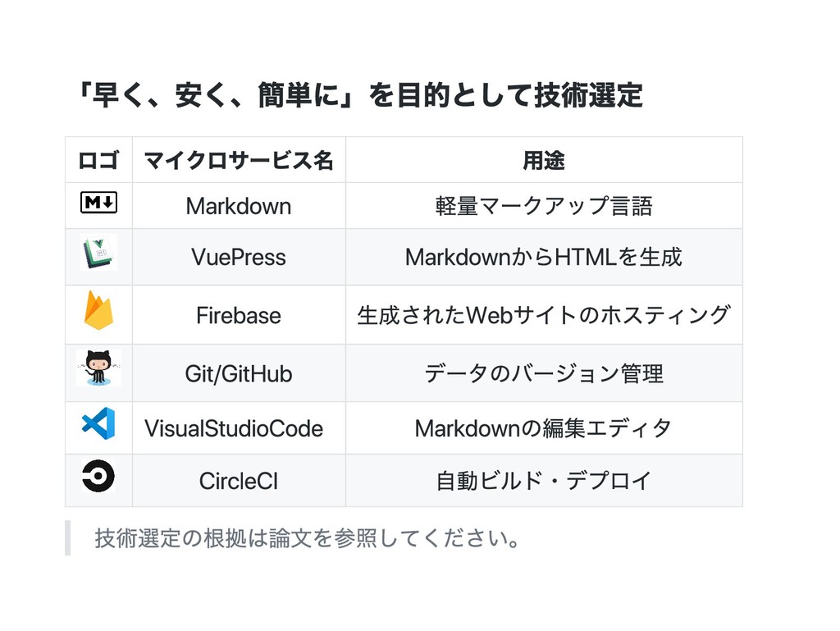Select the Firebase service name cell
The width and height of the screenshot is (840, 631).
[x=239, y=315]
